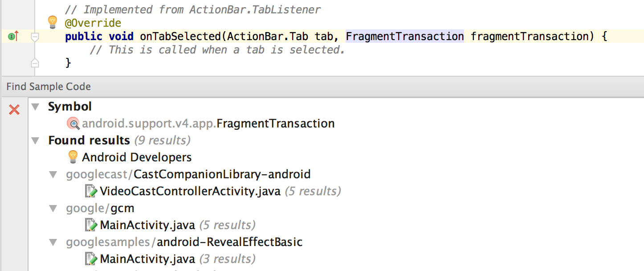The width and height of the screenshot is (644, 271).
Task: Click the symbol search icon beside FragmentTransaction
Action: [x=73, y=123]
